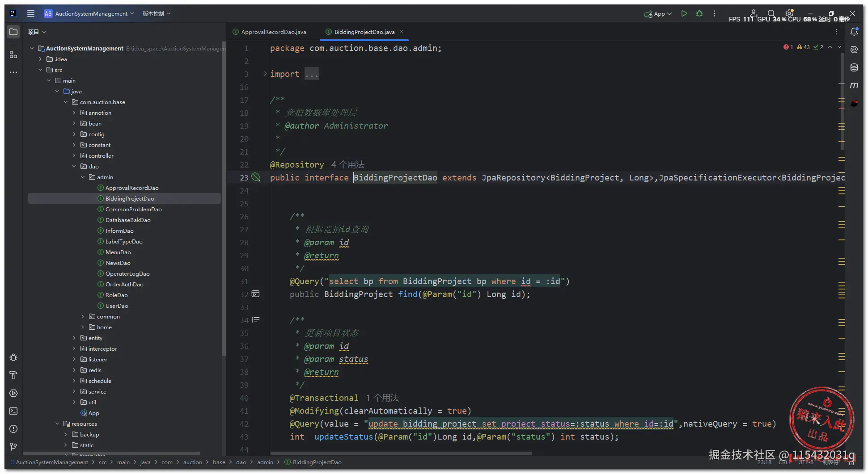Open the red bird plugin panel
This screenshot has width=868, height=474.
[x=854, y=103]
